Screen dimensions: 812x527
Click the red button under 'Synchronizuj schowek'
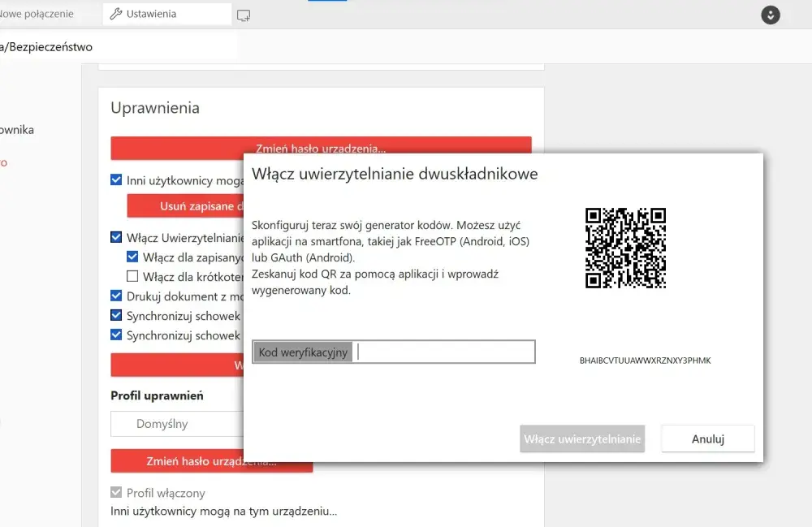pos(177,365)
